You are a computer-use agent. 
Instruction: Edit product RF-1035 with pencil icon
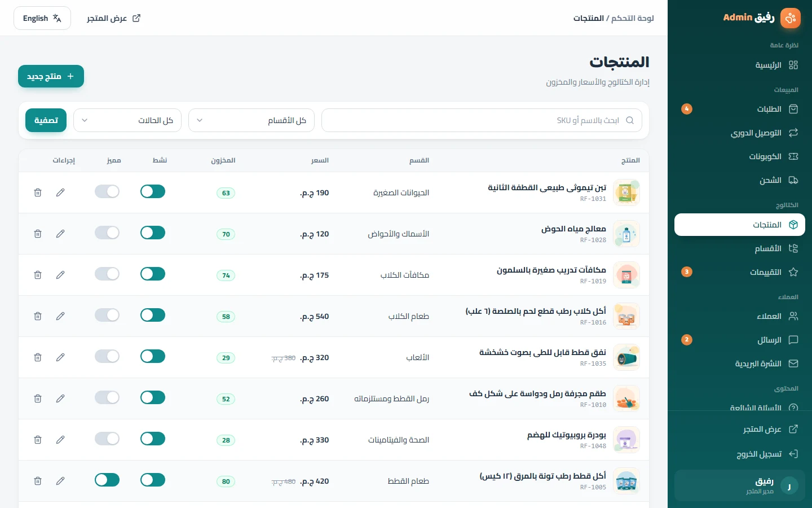pyautogui.click(x=60, y=357)
